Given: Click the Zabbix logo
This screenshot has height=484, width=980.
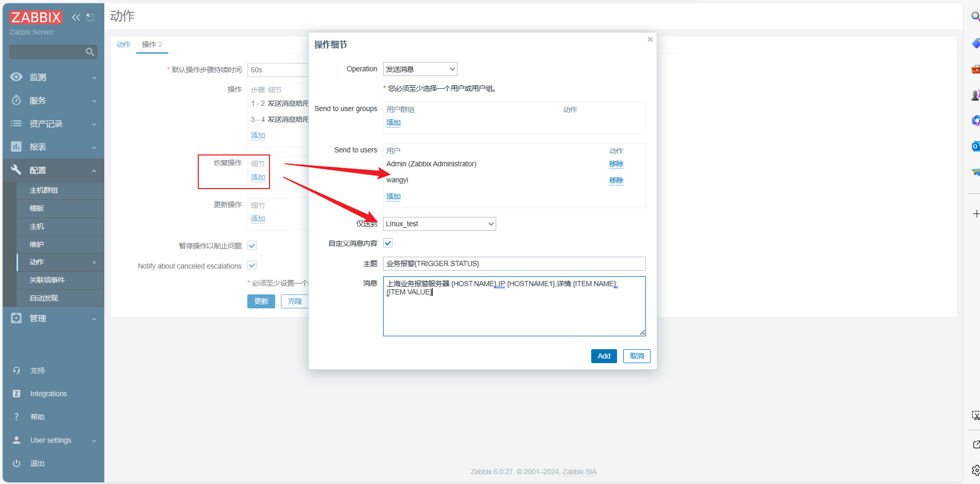Looking at the screenshot, I should [x=36, y=17].
